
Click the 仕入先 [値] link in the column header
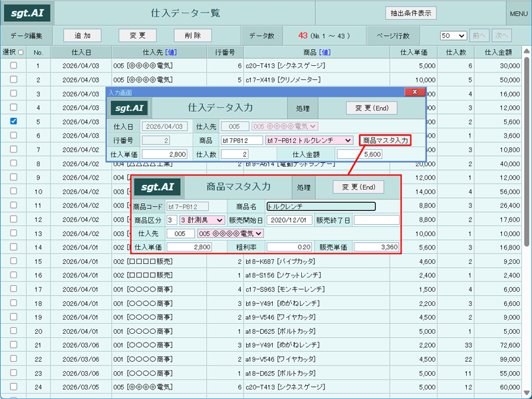click(x=171, y=53)
